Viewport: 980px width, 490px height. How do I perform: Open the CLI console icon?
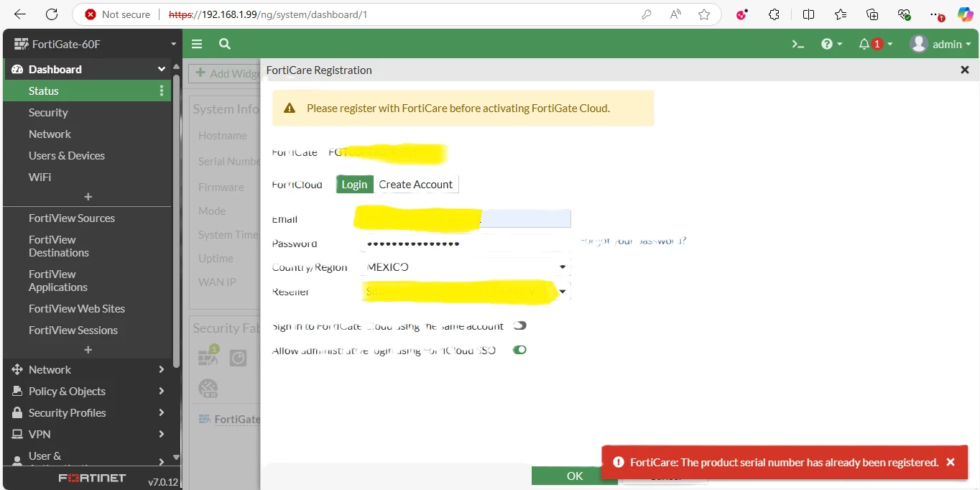(x=798, y=44)
